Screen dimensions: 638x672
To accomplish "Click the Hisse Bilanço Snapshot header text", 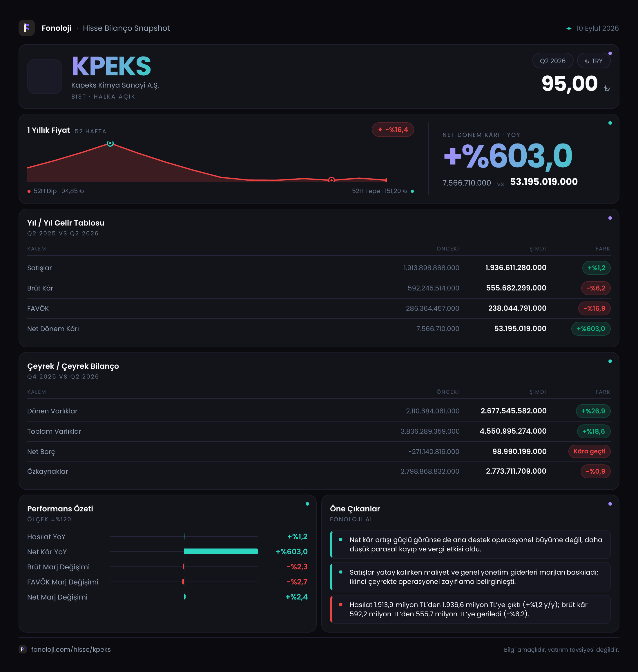I will 126,28.
